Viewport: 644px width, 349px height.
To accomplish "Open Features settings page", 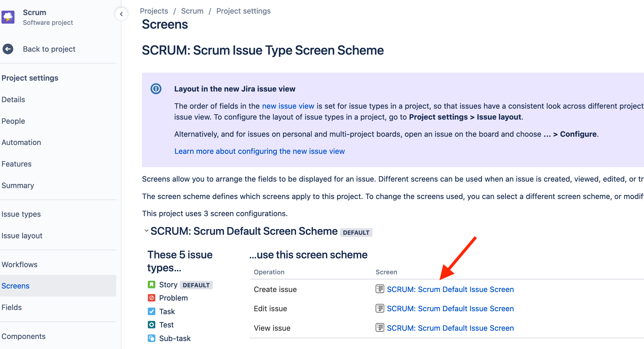I will point(17,164).
